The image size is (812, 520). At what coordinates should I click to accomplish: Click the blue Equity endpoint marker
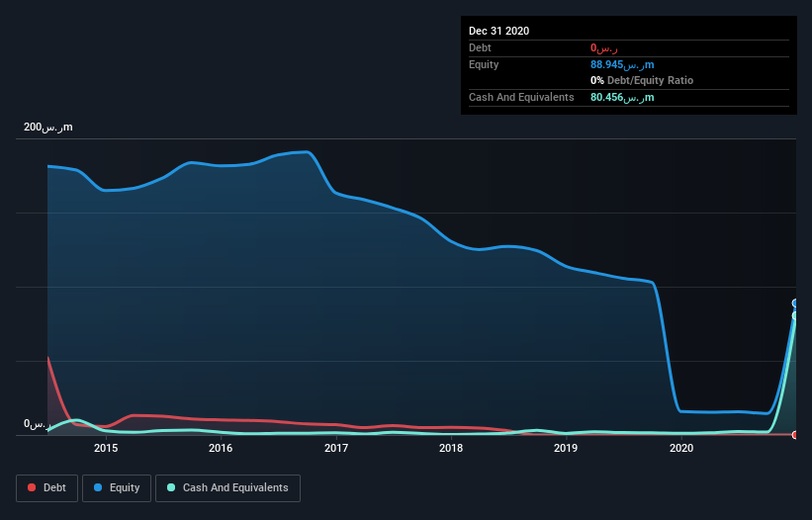[795, 303]
